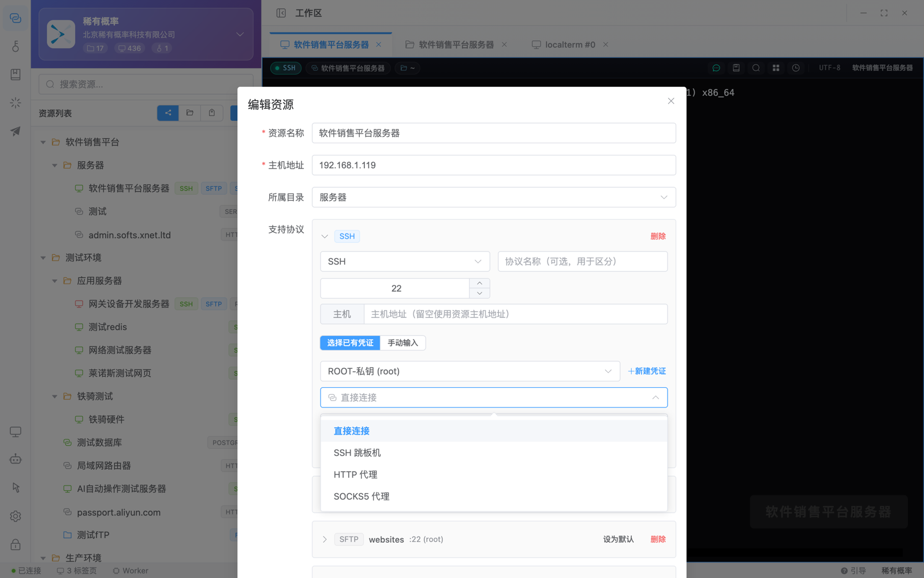Image resolution: width=924 pixels, height=578 pixels.
Task: Close the 编辑资源 dialog
Action: (671, 101)
